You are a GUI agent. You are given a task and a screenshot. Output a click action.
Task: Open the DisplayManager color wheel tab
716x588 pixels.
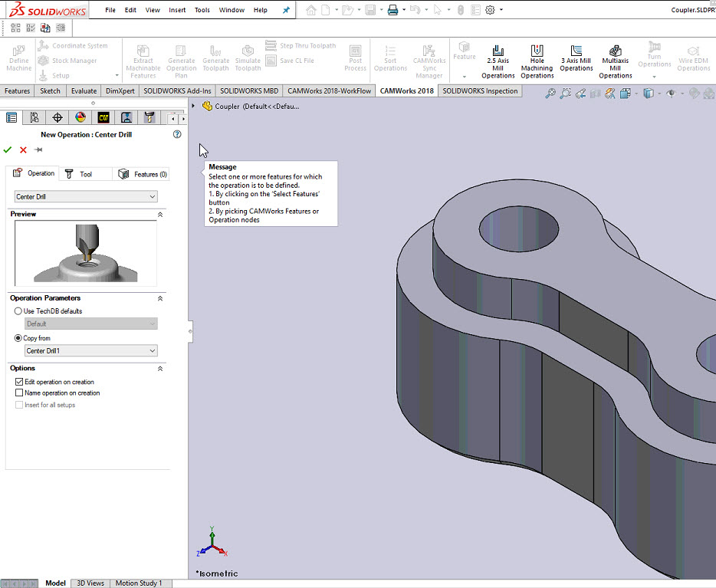coord(80,118)
